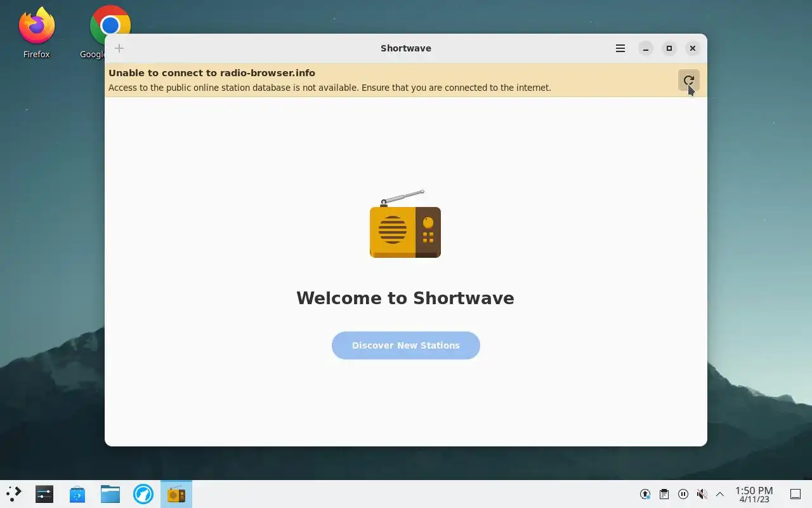The width and height of the screenshot is (812, 508).
Task: Open Firefox from the desktop shortcut
Action: coord(37,32)
